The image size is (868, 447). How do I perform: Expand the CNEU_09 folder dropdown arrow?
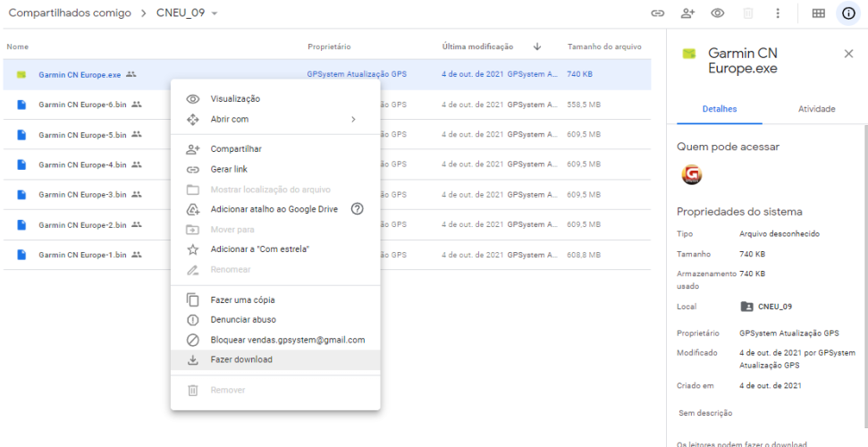215,13
